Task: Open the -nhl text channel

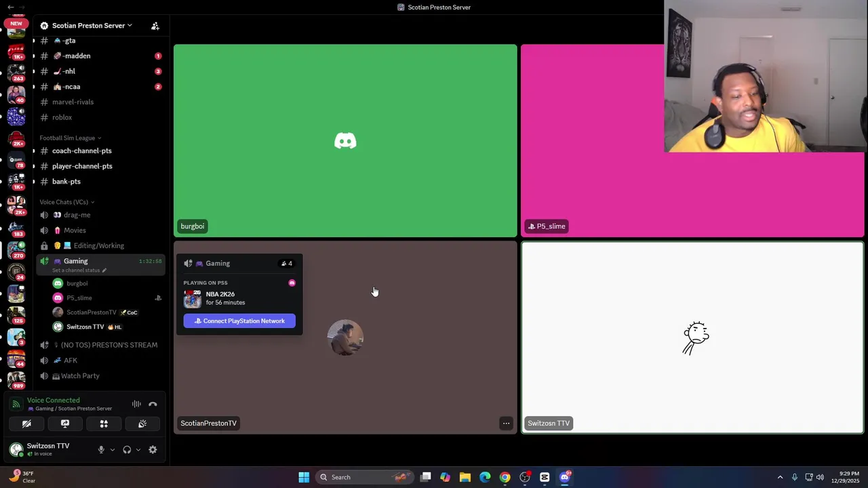Action: click(x=100, y=71)
